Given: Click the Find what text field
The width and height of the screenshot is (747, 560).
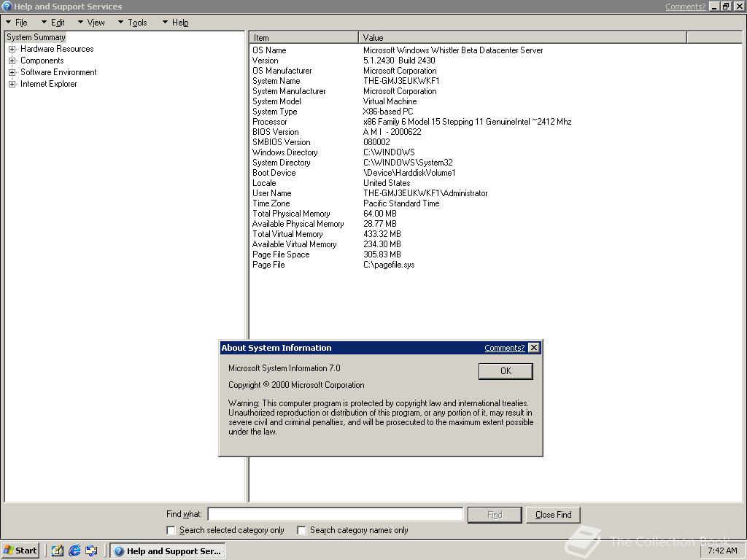Looking at the screenshot, I should [336, 514].
